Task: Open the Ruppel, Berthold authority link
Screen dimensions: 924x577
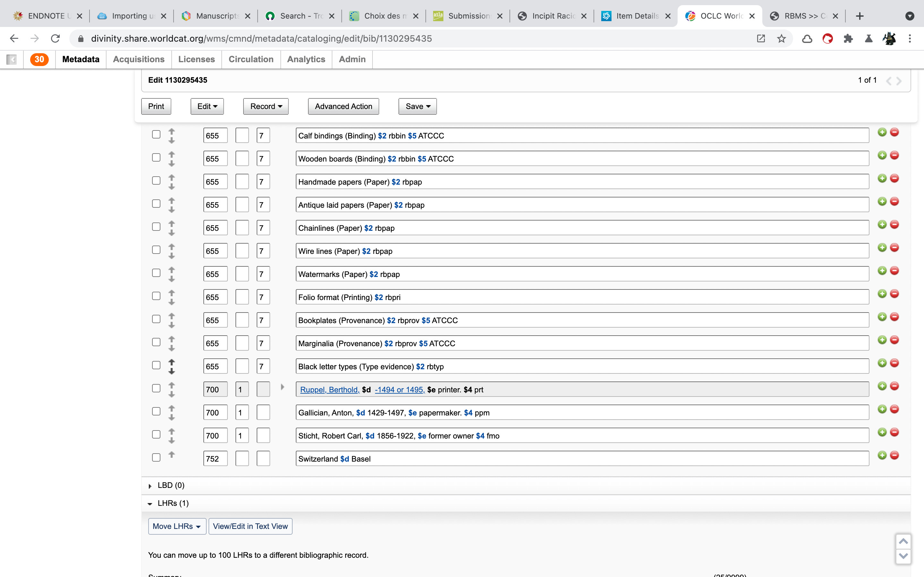Action: (329, 389)
